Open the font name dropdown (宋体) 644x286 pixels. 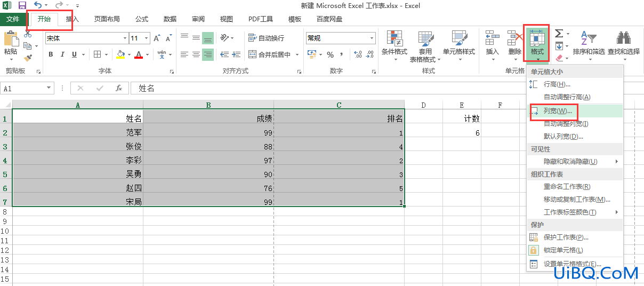tap(125, 38)
